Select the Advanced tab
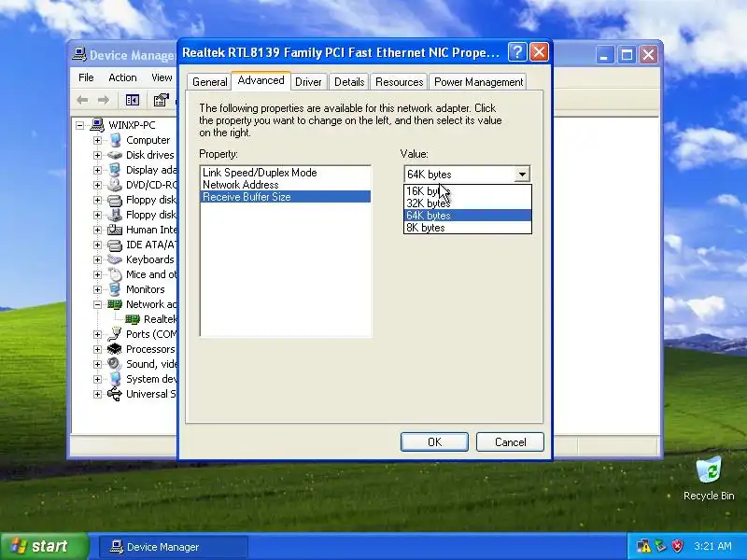Viewport: 747px width, 560px height. tap(261, 80)
